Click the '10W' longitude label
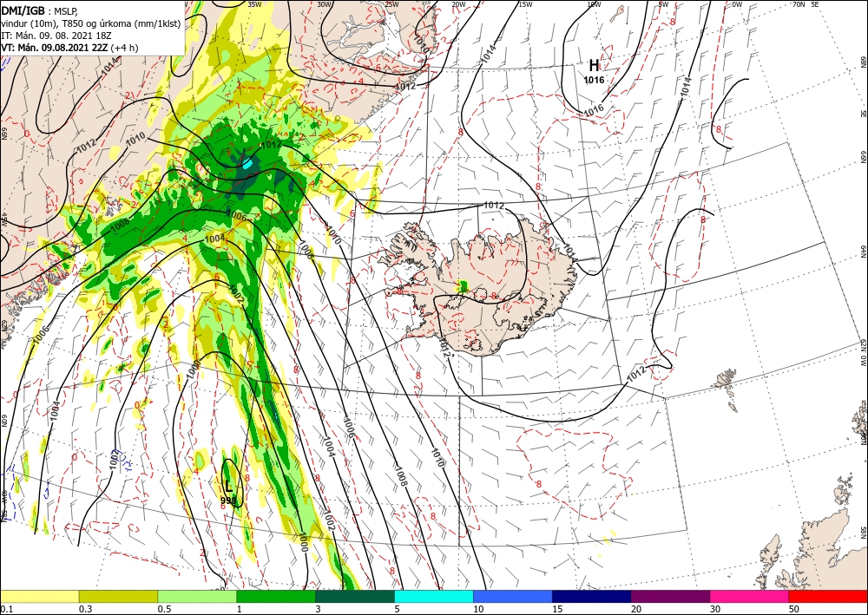Image resolution: width=868 pixels, height=615 pixels. pyautogui.click(x=594, y=4)
